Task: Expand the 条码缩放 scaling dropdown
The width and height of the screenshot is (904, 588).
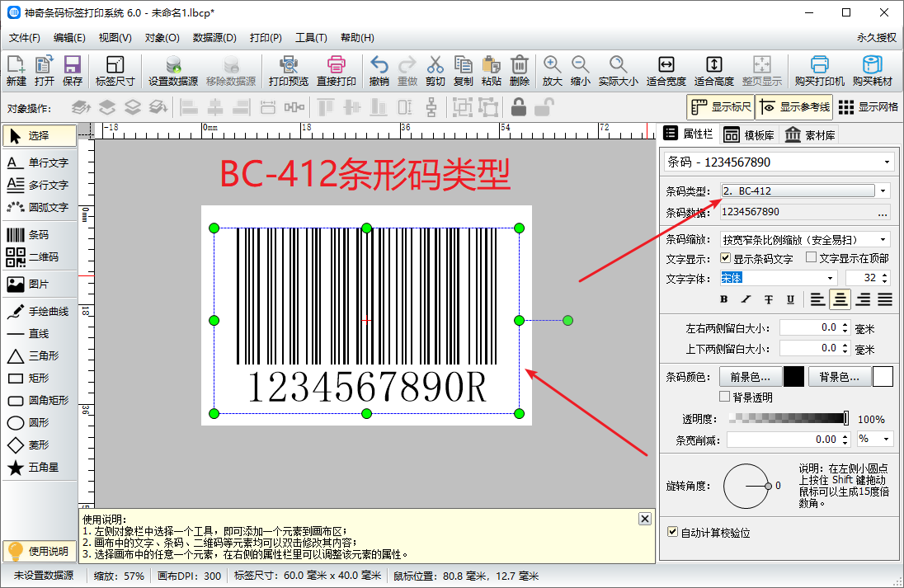Action: 883,239
